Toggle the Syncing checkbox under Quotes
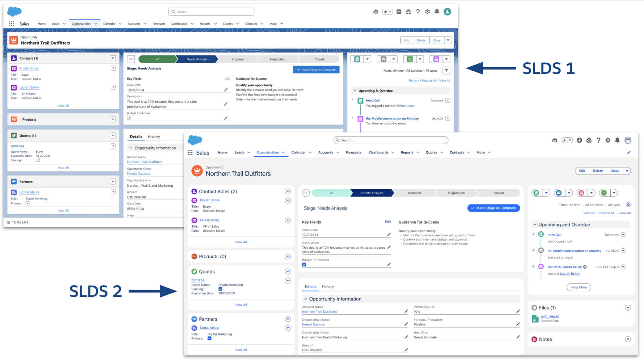This screenshot has height=362, width=644. (x=221, y=289)
